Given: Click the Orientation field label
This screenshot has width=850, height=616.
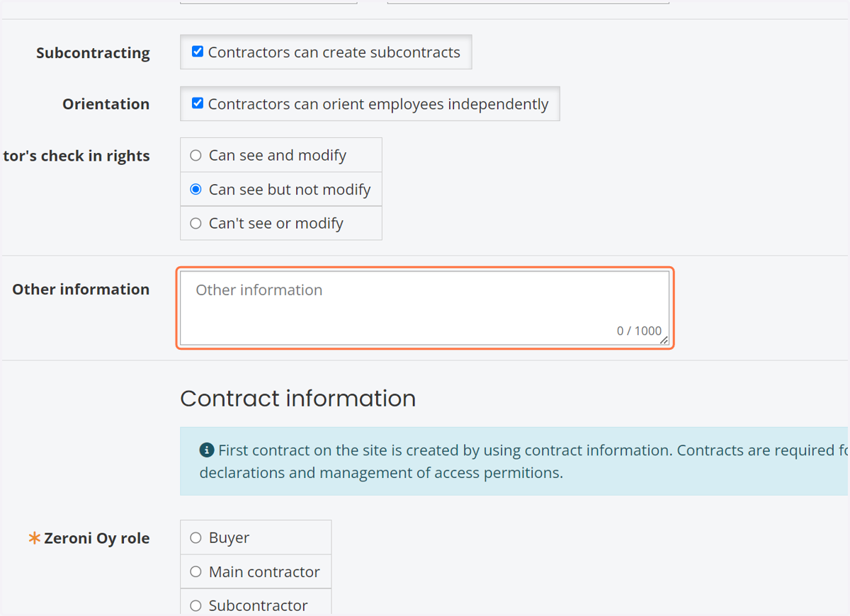Looking at the screenshot, I should point(106,104).
